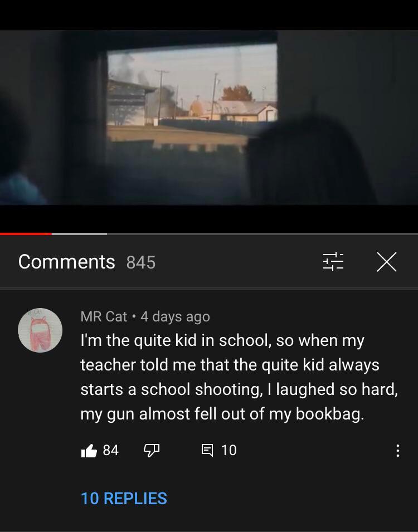Tap the comment text about bookbag

tap(239, 377)
